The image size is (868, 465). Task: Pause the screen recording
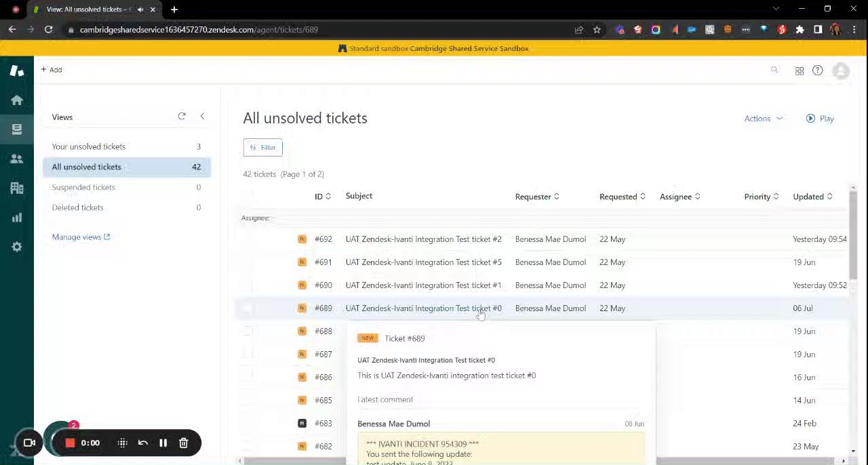[x=163, y=443]
